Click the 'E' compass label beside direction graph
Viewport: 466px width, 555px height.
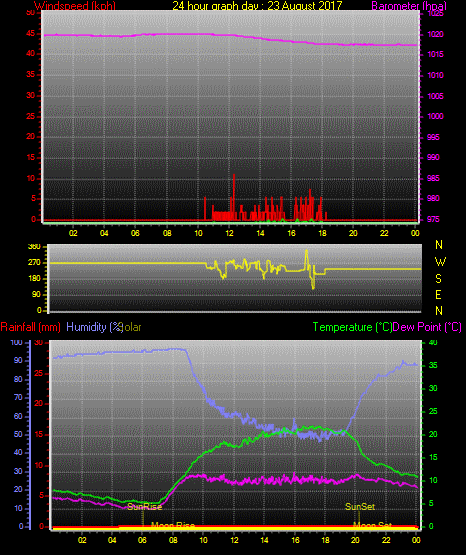(x=438, y=294)
